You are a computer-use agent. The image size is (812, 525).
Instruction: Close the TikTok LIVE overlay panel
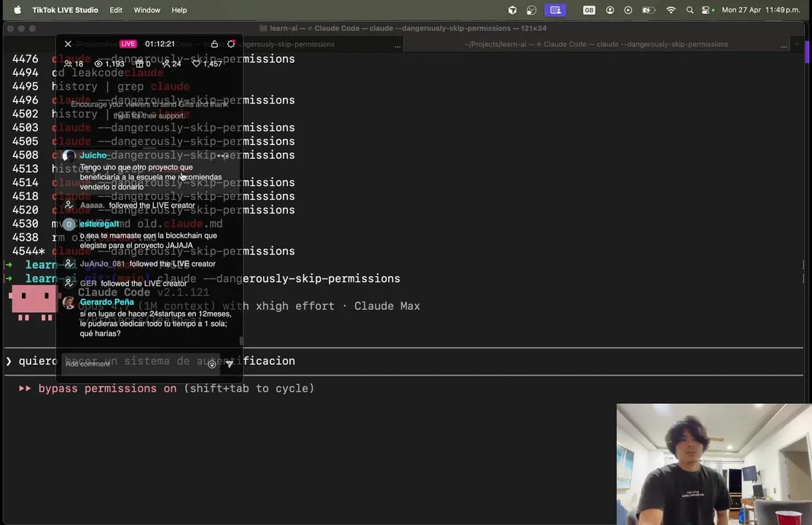pos(68,44)
